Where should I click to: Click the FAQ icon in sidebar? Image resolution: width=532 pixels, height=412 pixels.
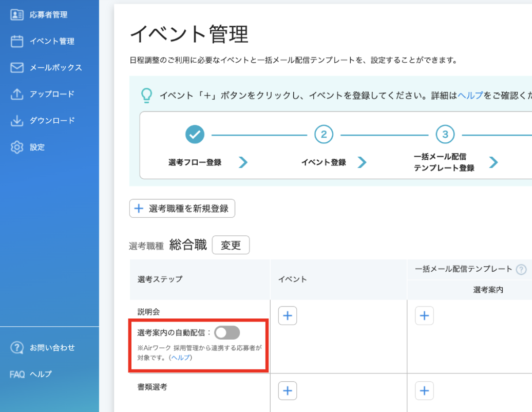pos(17,374)
